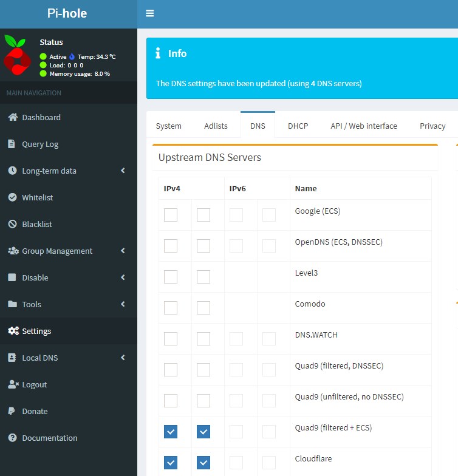The image size is (458, 476).
Task: Expand the Disable submenu arrow
Action: click(123, 277)
